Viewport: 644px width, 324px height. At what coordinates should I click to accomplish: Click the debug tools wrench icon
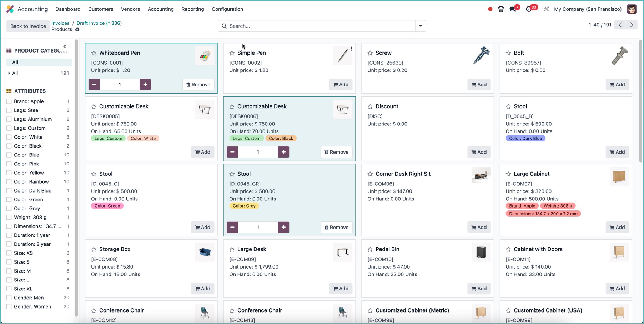(546, 9)
